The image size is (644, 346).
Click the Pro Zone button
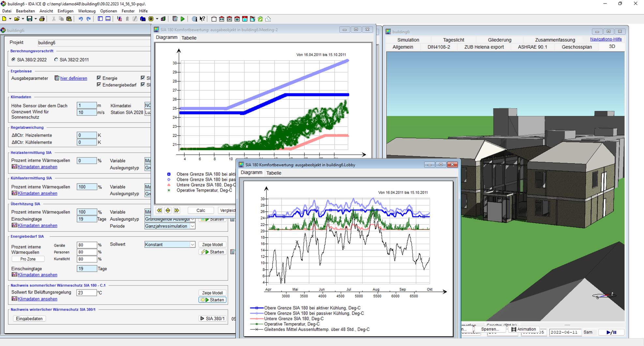pos(28,259)
